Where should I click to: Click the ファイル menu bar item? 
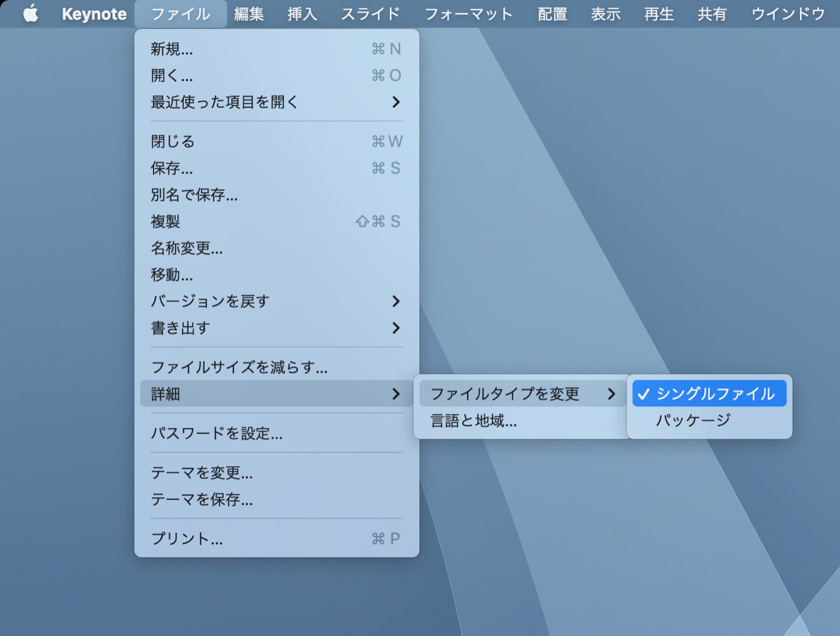pyautogui.click(x=181, y=14)
